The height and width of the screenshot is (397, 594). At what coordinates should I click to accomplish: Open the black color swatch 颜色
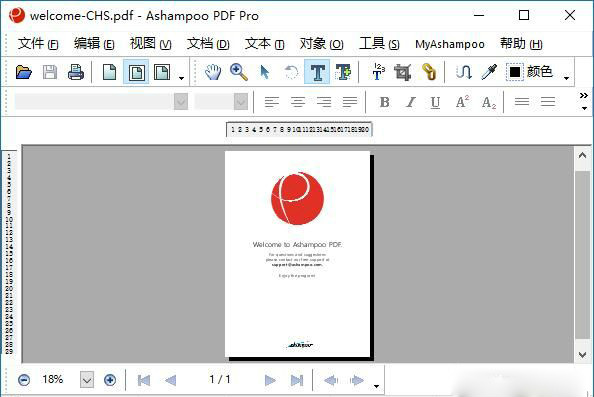coord(530,72)
